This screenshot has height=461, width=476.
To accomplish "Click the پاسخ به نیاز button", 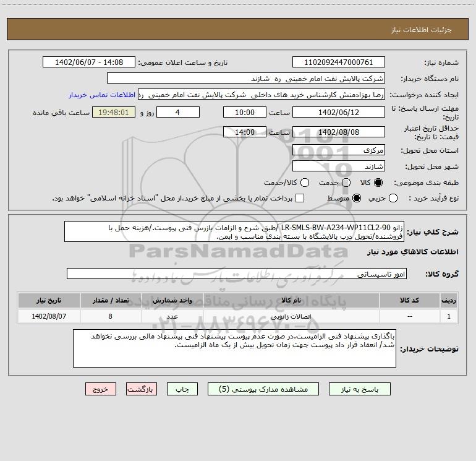I will [360, 389].
